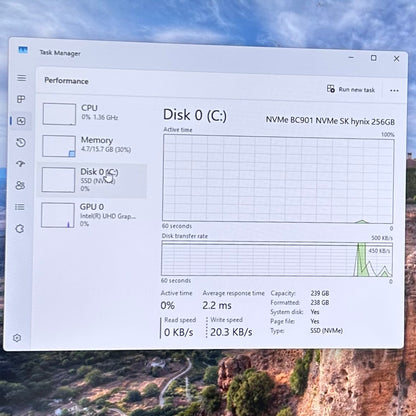Select the Memory performance item
Screen dimensions: 416x416
click(x=93, y=146)
